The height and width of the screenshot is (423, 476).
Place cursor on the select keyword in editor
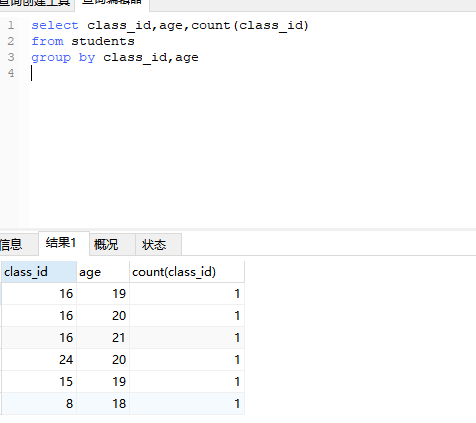[55, 25]
